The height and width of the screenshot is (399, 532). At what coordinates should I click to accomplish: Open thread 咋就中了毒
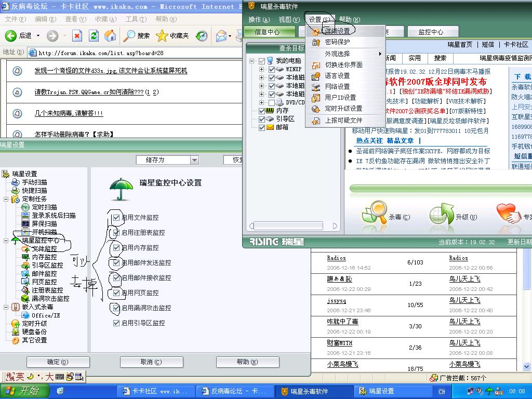click(343, 322)
